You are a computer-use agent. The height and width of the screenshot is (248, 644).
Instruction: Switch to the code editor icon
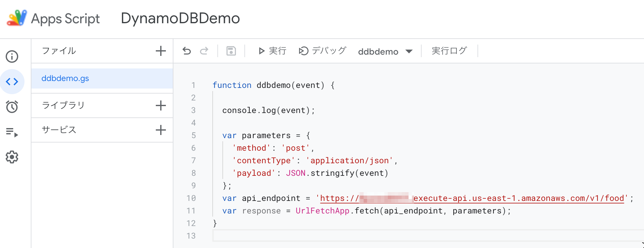(12, 82)
